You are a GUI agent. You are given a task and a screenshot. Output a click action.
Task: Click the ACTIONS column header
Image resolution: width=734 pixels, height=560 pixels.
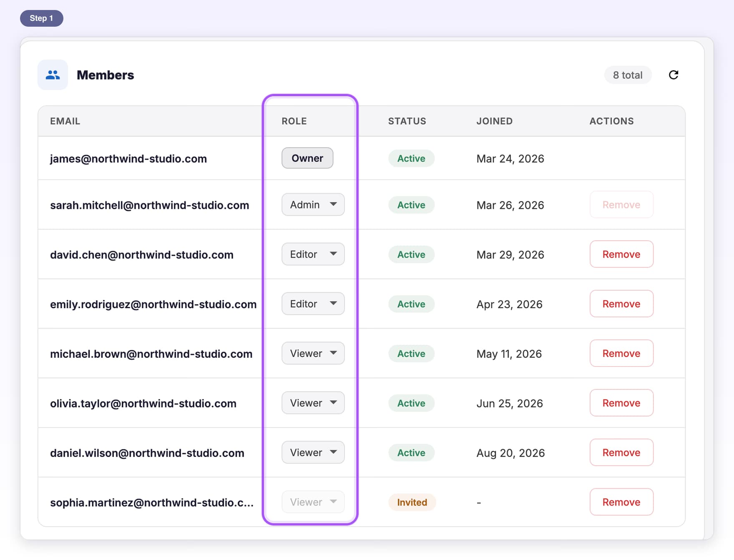click(611, 121)
